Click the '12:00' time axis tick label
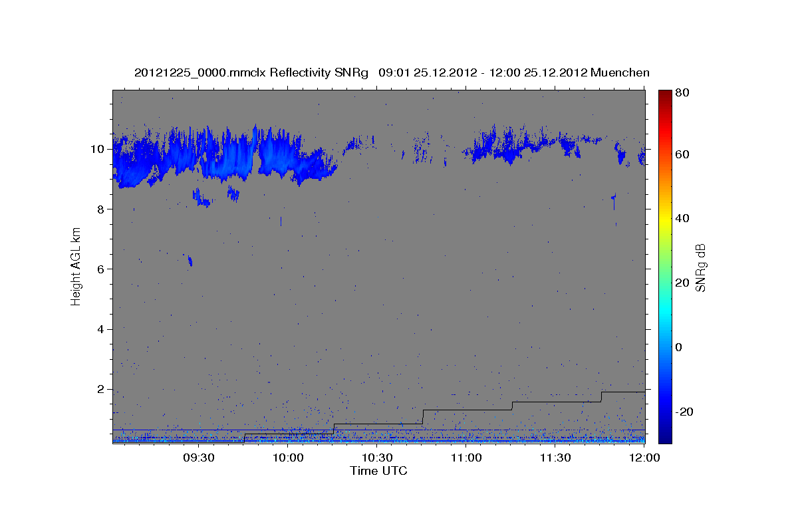Image resolution: width=798 pixels, height=532 pixels. coord(644,458)
